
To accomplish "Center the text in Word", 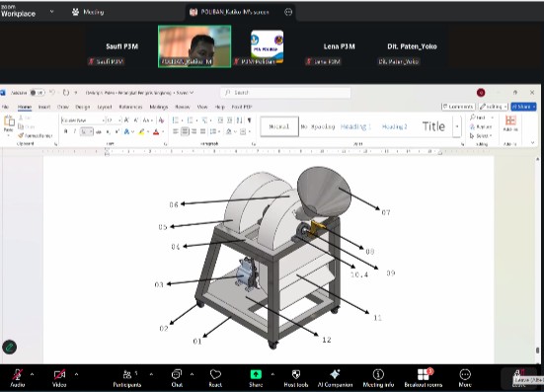I will (x=185, y=131).
